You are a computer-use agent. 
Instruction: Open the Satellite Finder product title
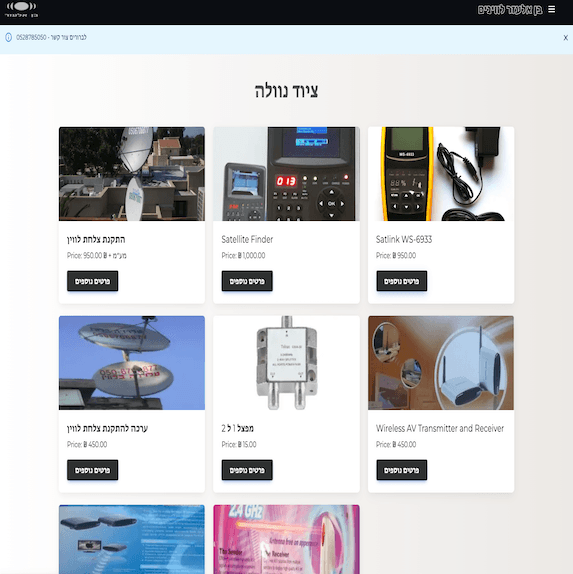[x=247, y=239]
